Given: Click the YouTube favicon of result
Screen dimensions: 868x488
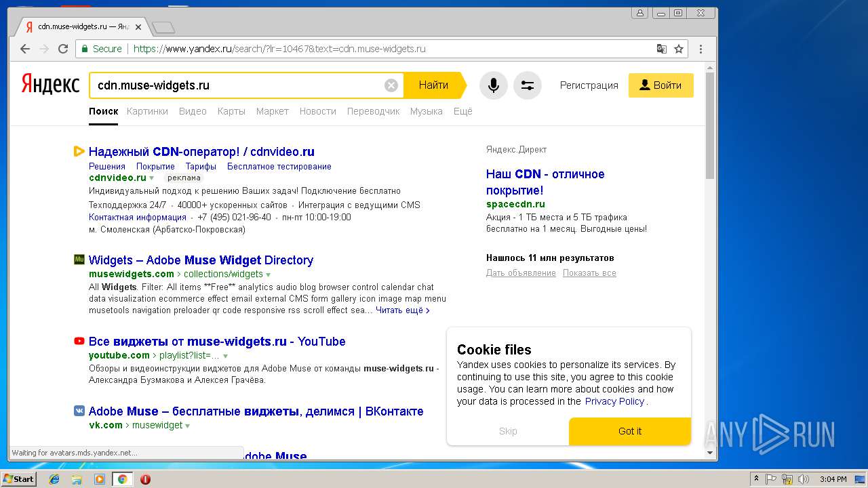Looking at the screenshot, I should (x=79, y=341).
